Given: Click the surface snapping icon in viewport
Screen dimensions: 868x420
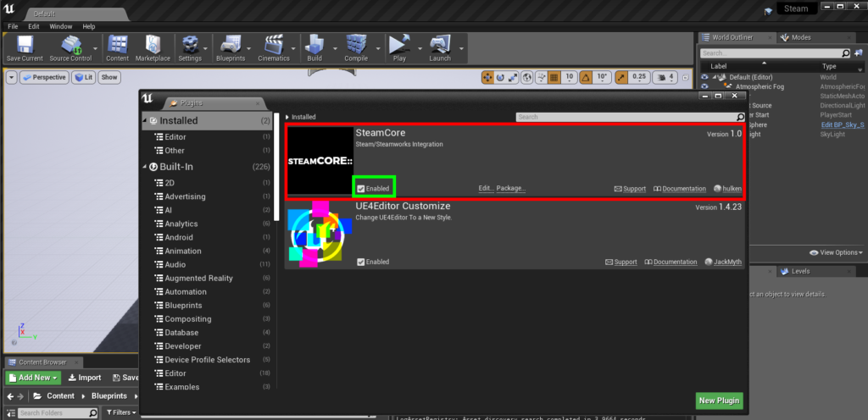Looking at the screenshot, I should point(541,77).
